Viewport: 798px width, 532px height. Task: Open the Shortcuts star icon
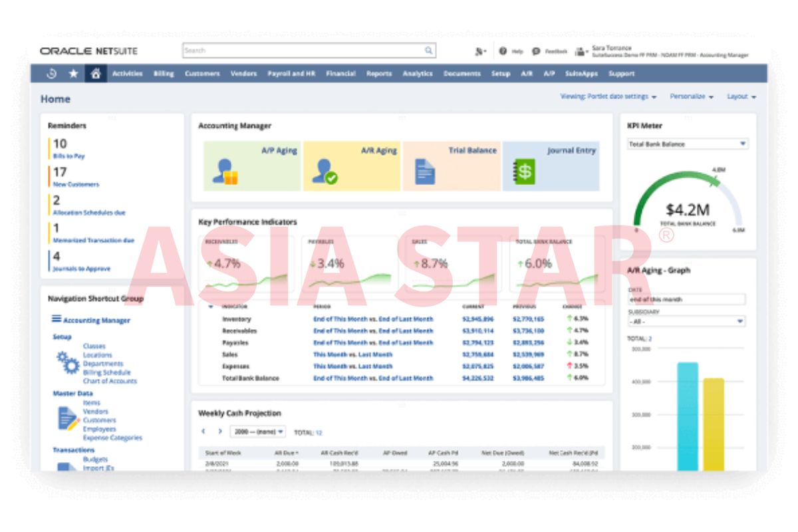73,74
